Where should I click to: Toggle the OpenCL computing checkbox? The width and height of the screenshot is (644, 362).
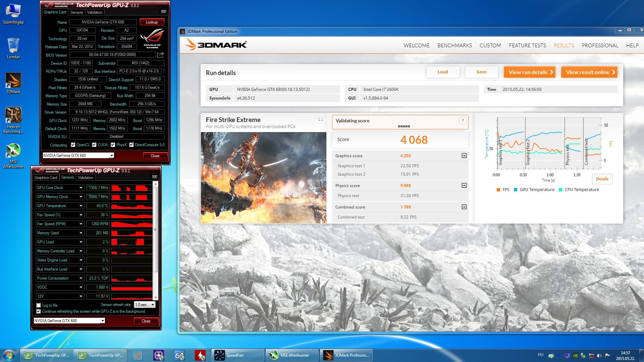pos(73,145)
